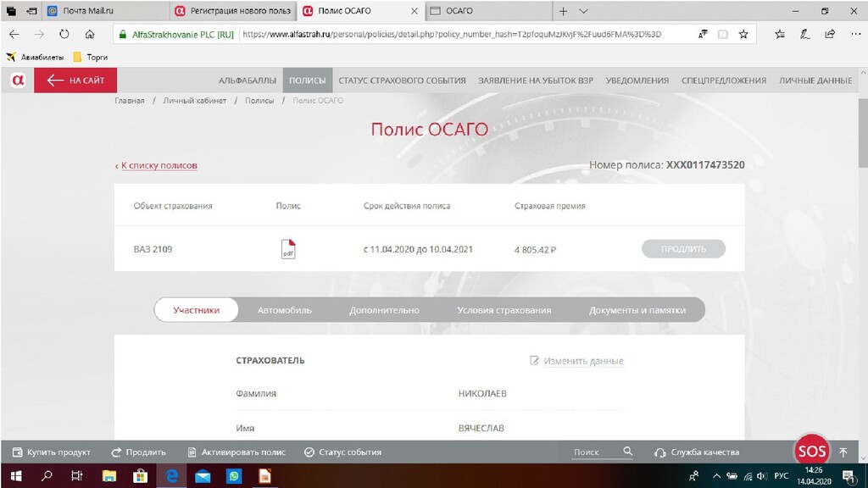Select the Автомобиль tab

point(285,310)
